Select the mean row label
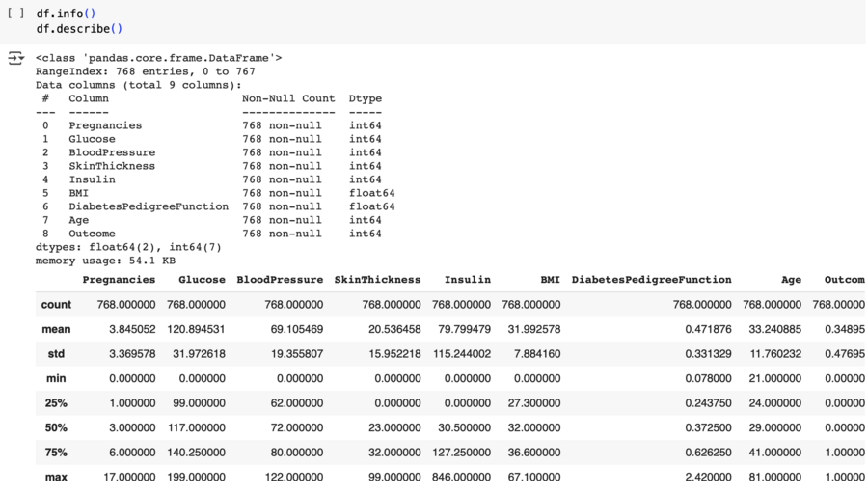868x495 pixels. tap(56, 330)
